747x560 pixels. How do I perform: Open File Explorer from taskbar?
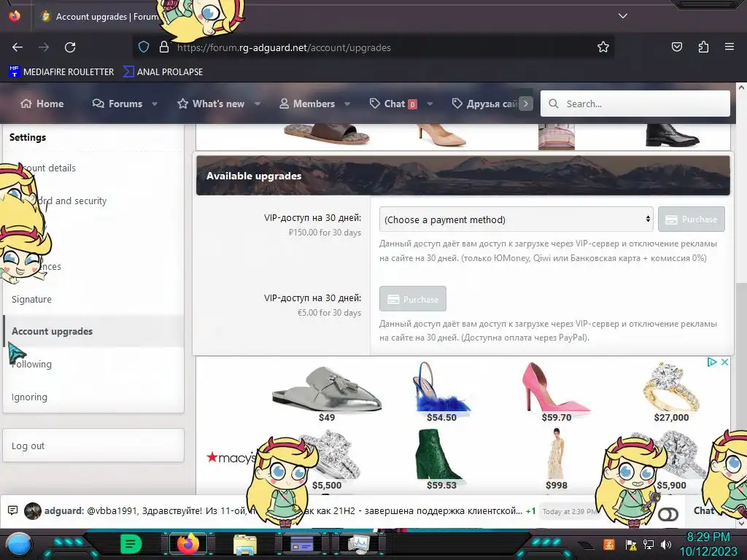coord(245,545)
